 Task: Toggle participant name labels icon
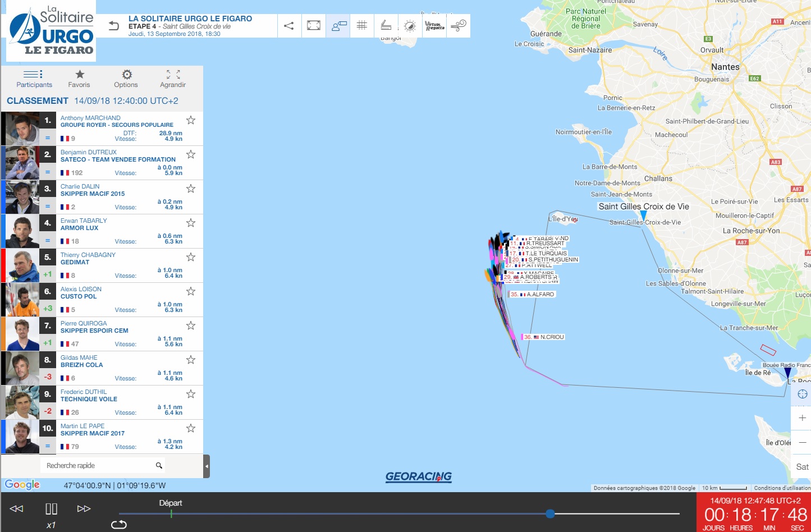[x=338, y=26]
